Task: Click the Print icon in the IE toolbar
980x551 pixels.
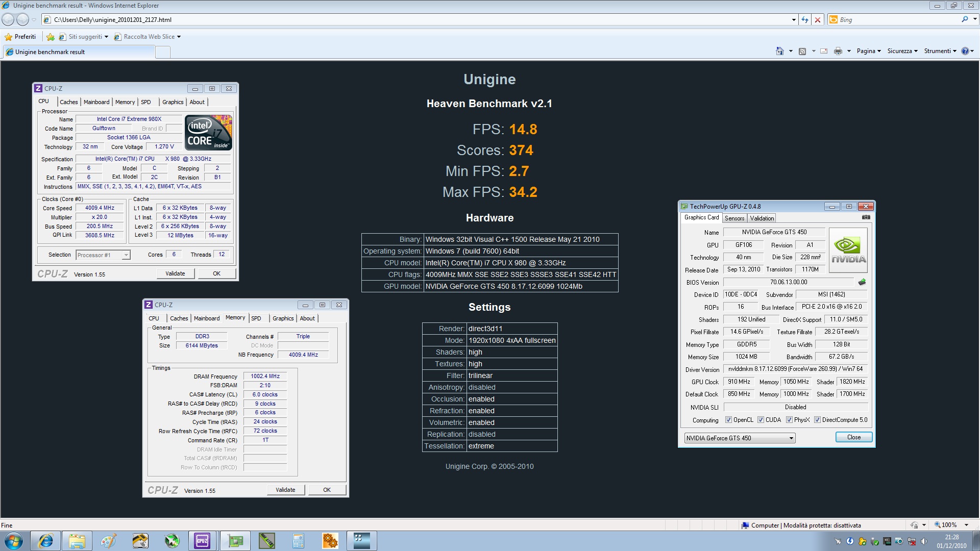Action: click(x=838, y=51)
